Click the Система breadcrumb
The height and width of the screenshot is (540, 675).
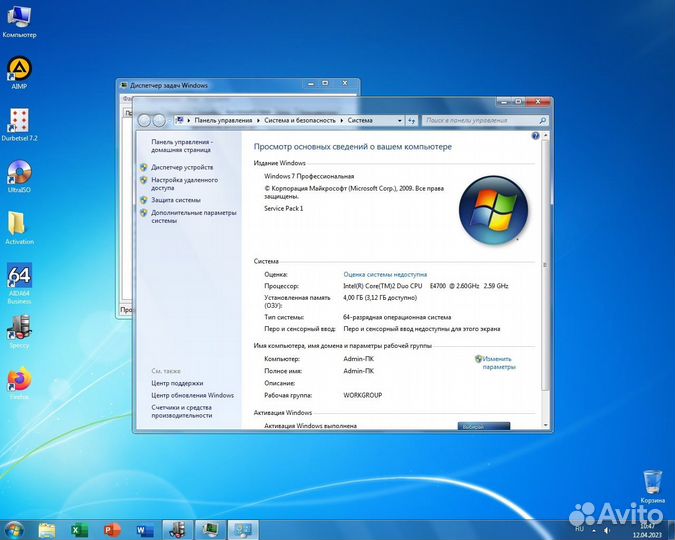point(360,121)
